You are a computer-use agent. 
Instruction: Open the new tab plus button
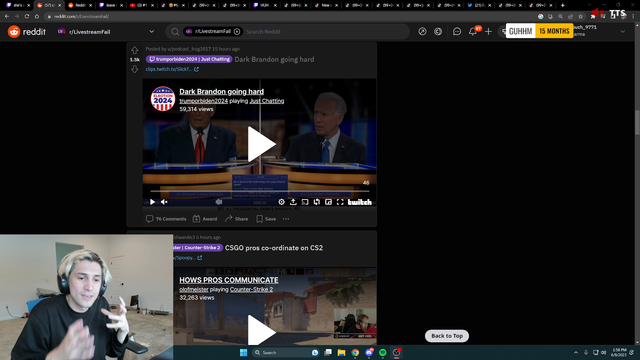coord(562,5)
